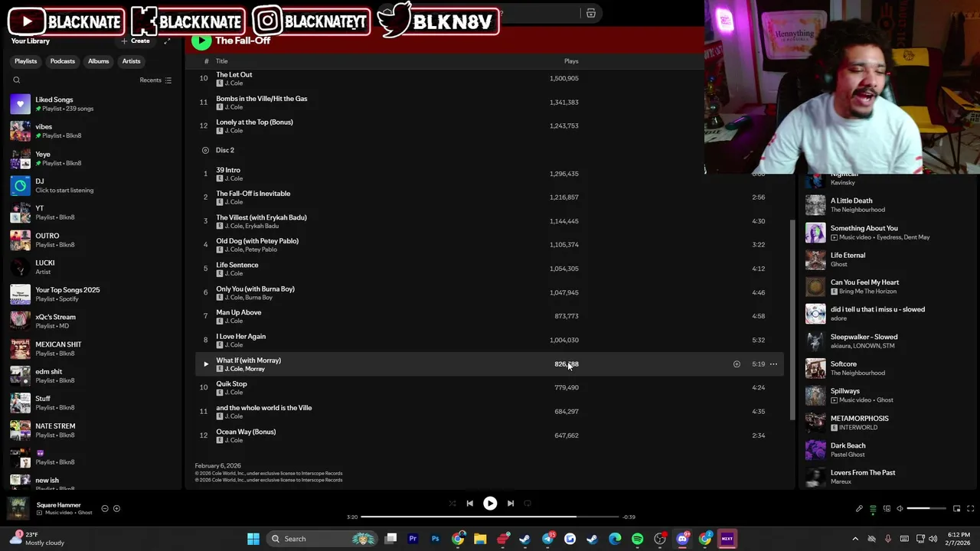Select the Artists filter chip

(131, 61)
